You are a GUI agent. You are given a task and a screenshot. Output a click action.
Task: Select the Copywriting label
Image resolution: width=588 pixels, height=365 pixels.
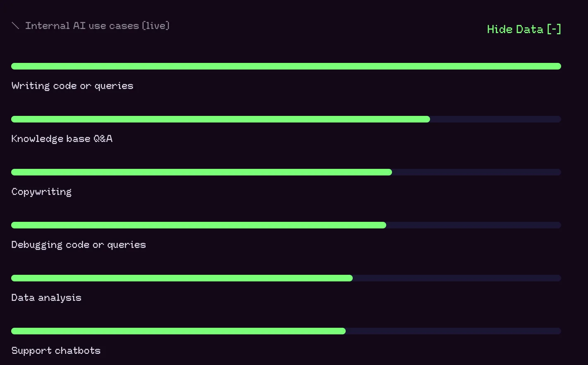click(x=41, y=192)
